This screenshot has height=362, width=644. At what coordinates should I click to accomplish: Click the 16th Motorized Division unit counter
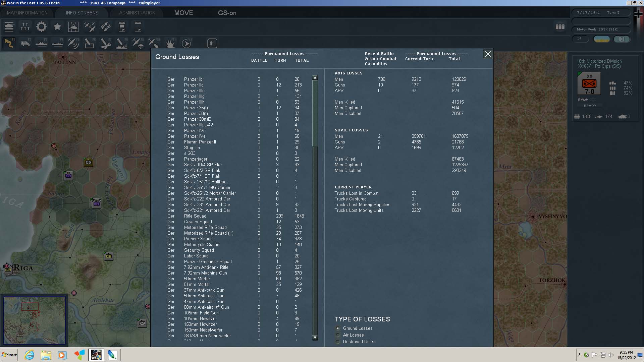tap(589, 84)
